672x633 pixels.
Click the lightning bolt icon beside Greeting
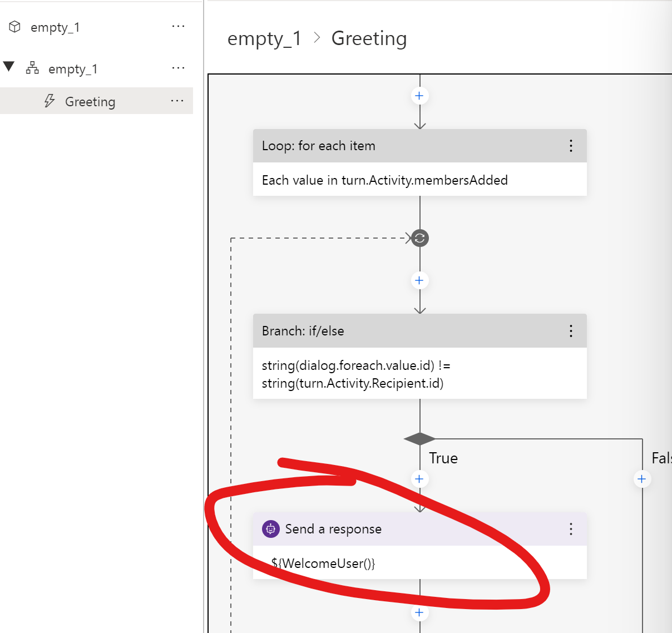click(x=50, y=101)
